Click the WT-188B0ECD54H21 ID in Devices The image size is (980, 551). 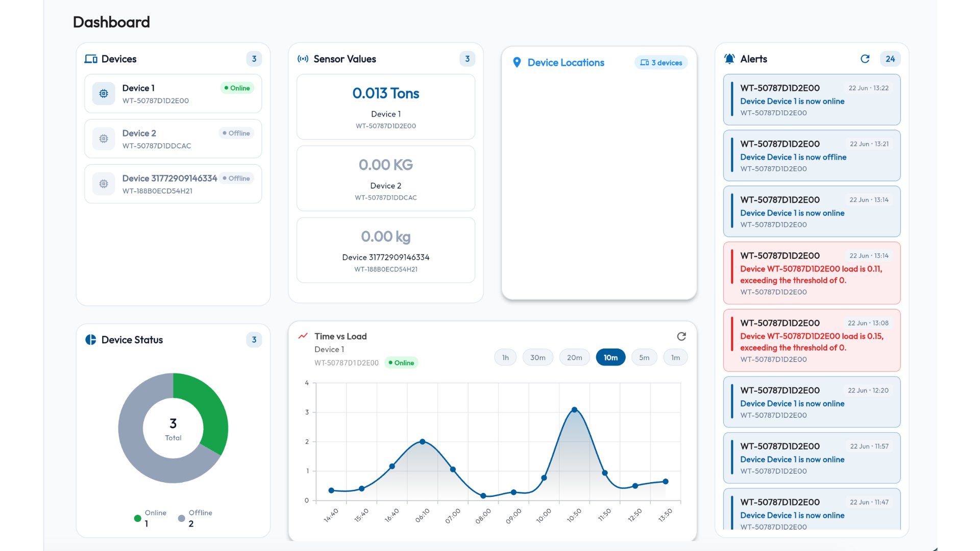point(157,191)
